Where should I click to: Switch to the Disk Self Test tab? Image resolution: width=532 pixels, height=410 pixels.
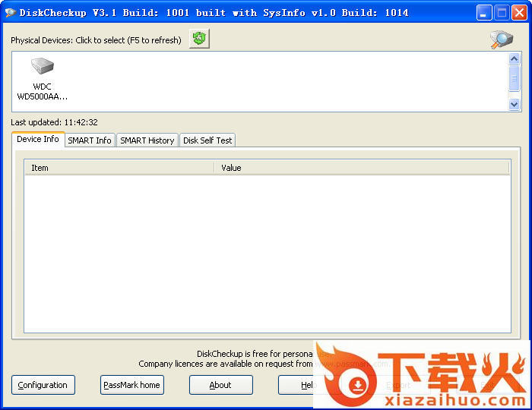click(207, 140)
